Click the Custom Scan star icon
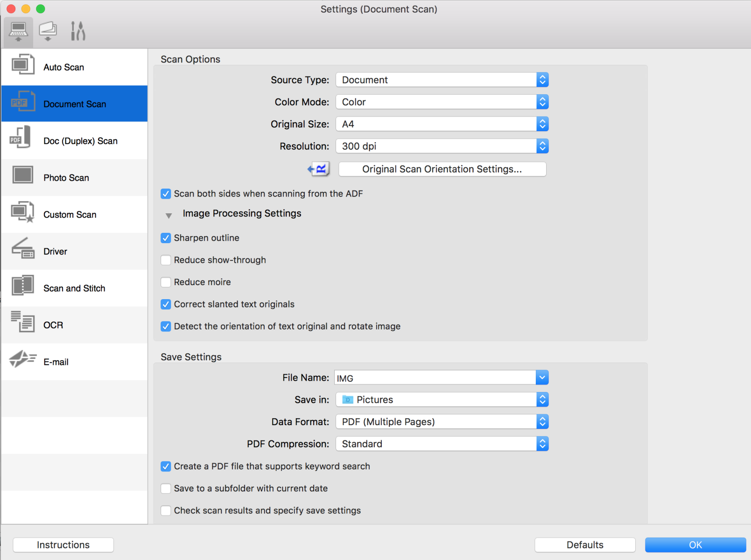The height and width of the screenshot is (560, 751). [22, 212]
